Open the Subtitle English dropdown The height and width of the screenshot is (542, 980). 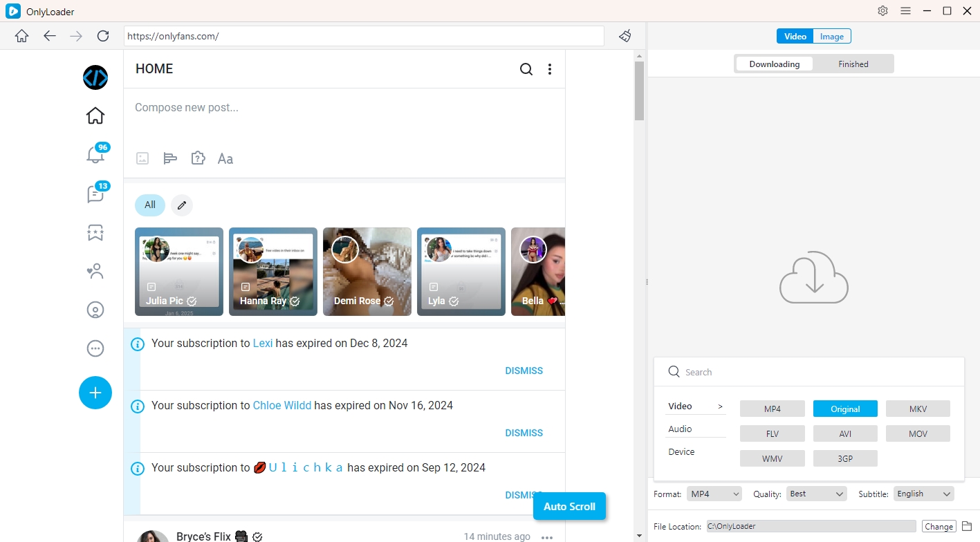point(923,494)
